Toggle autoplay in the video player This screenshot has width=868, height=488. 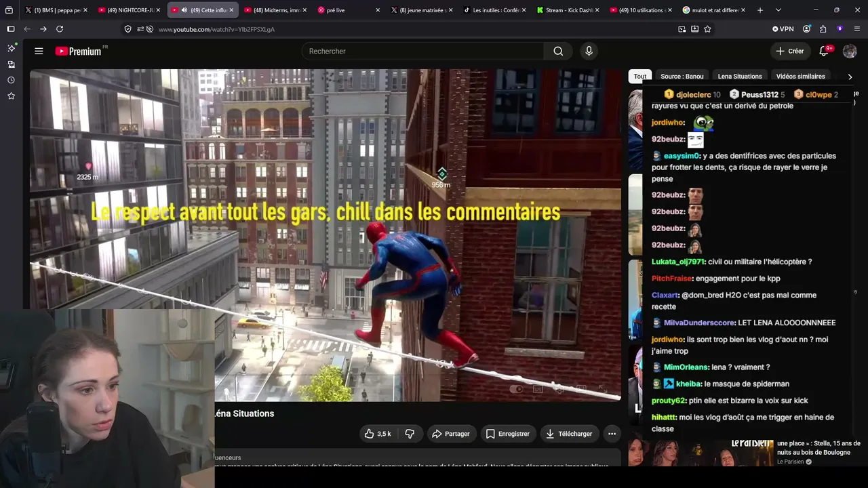pyautogui.click(x=517, y=389)
